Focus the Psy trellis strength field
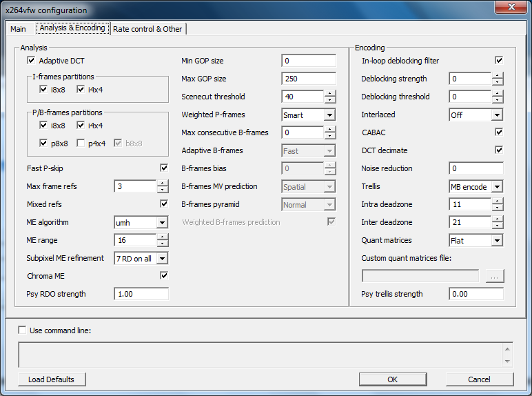Image resolution: width=532 pixels, height=396 pixels. (476, 294)
